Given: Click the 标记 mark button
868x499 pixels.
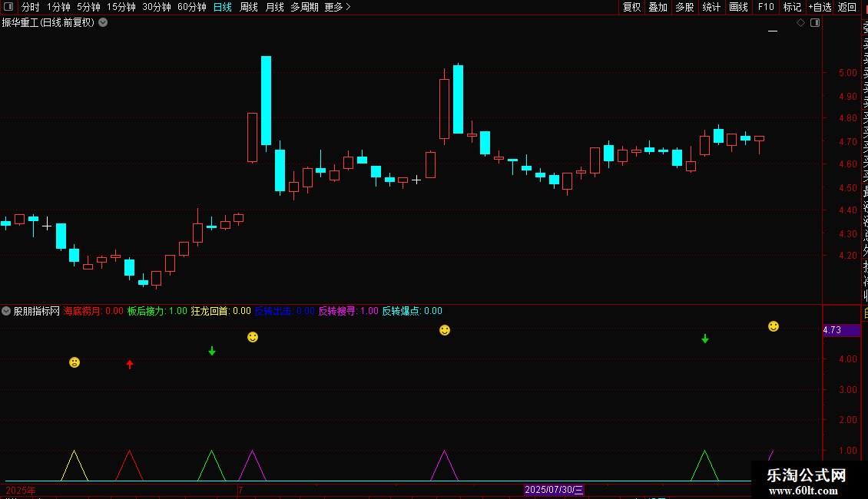Looking at the screenshot, I should point(792,7).
